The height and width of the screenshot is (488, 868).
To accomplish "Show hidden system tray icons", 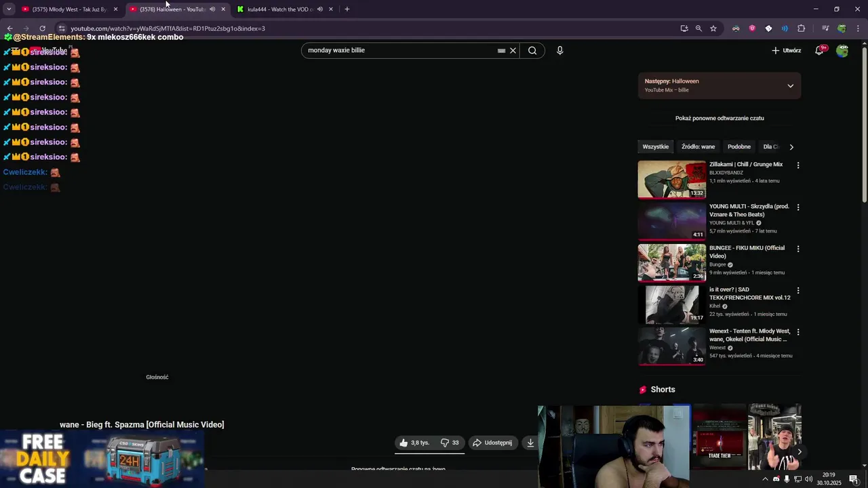I will point(766,479).
